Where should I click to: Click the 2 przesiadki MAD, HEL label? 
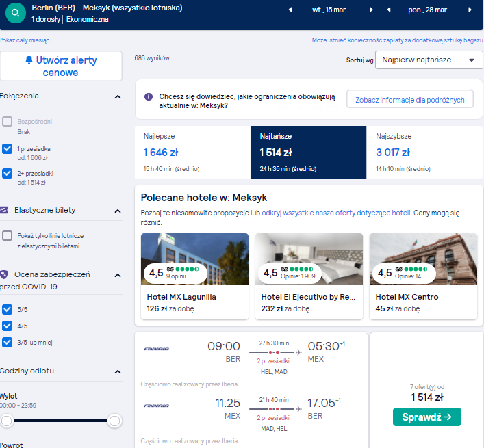pos(273,423)
